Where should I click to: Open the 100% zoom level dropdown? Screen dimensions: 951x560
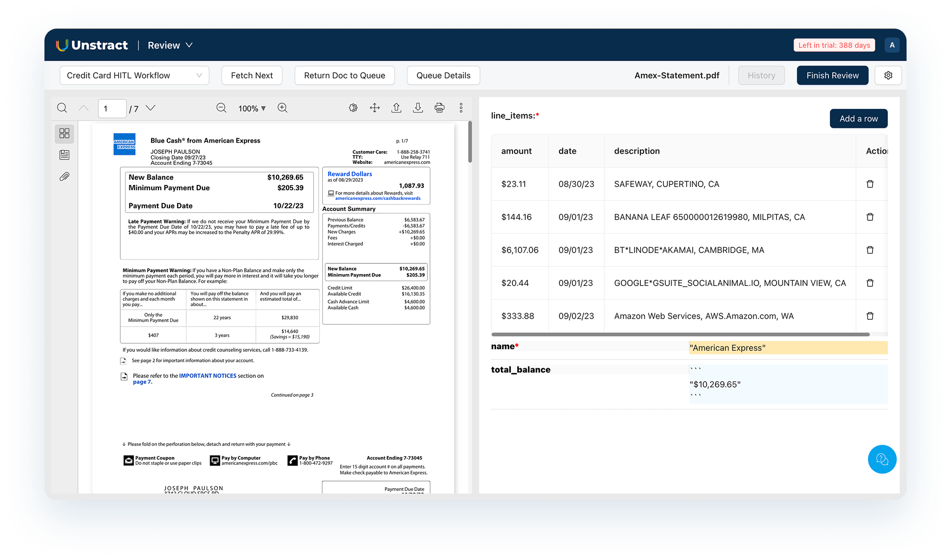(x=252, y=108)
